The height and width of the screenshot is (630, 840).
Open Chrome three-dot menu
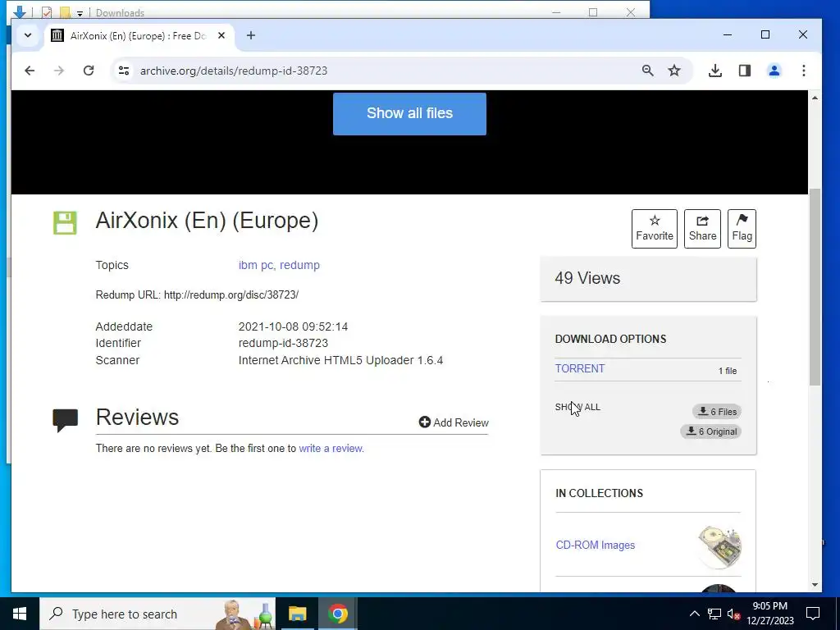804,71
